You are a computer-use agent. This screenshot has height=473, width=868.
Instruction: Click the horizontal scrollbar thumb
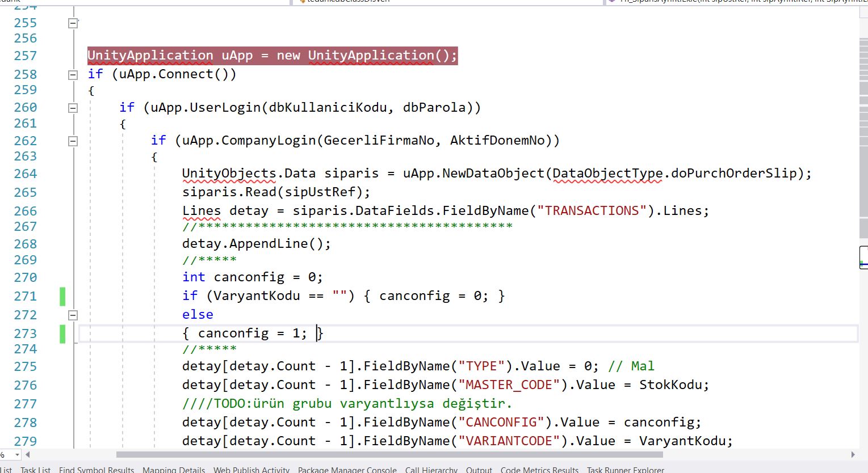pos(389,455)
